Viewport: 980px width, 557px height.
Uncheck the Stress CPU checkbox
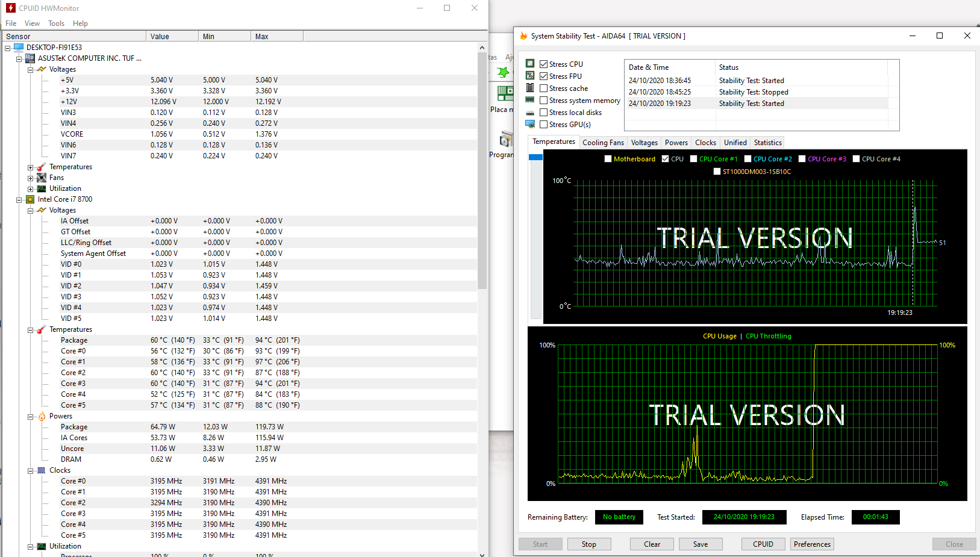click(543, 64)
